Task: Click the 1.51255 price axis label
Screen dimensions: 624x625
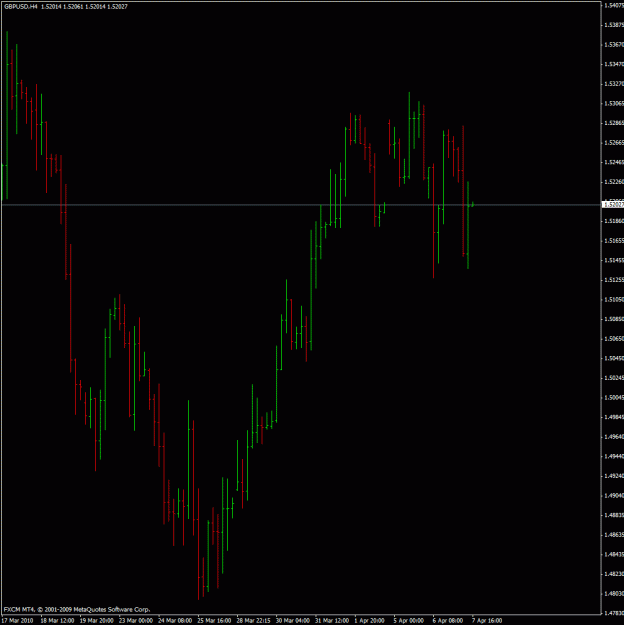Action: 614,280
